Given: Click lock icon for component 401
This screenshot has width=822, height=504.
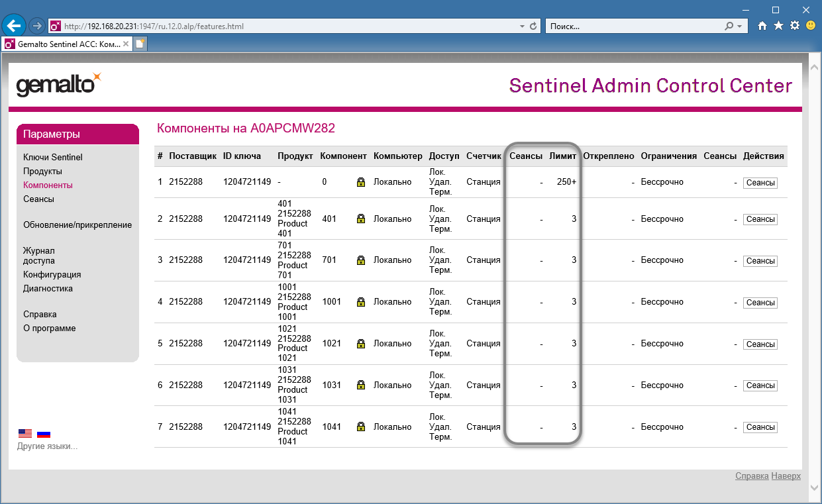Looking at the screenshot, I should coord(360,219).
